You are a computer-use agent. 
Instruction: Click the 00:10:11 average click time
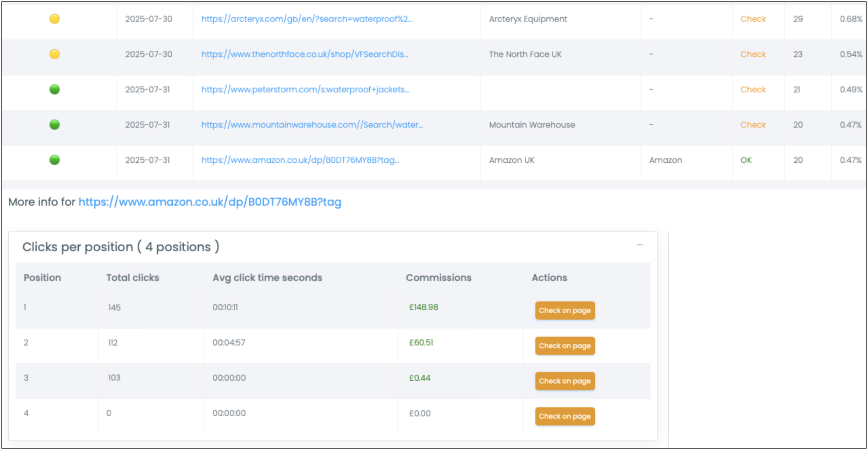225,307
